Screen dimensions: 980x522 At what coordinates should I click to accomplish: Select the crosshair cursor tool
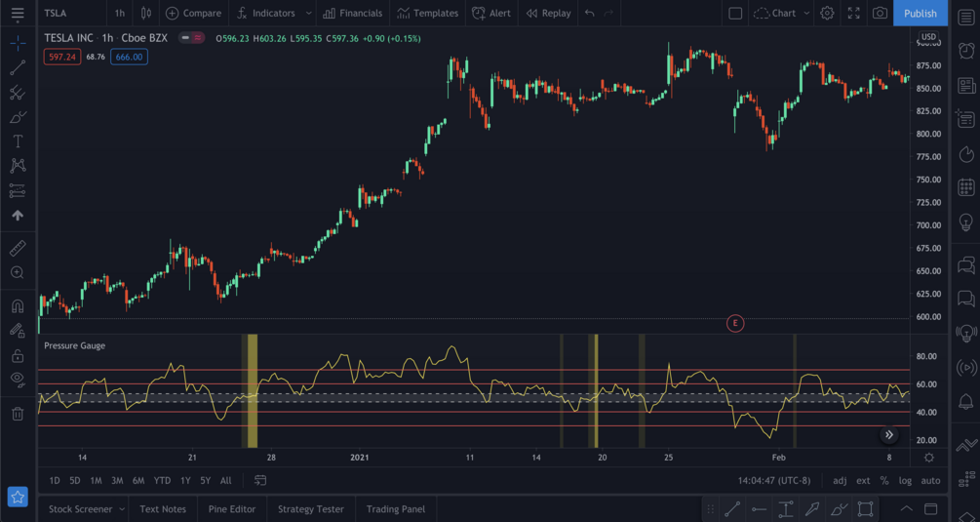pos(18,43)
